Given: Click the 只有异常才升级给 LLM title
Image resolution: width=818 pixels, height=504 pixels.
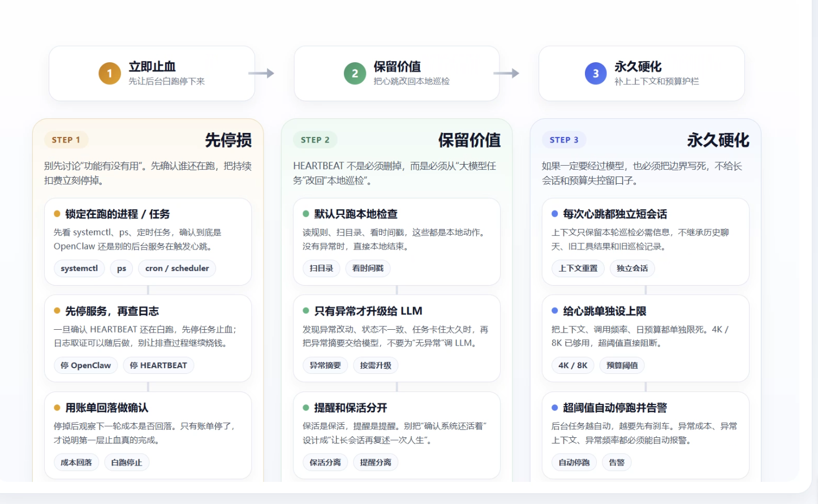Looking at the screenshot, I should (368, 311).
